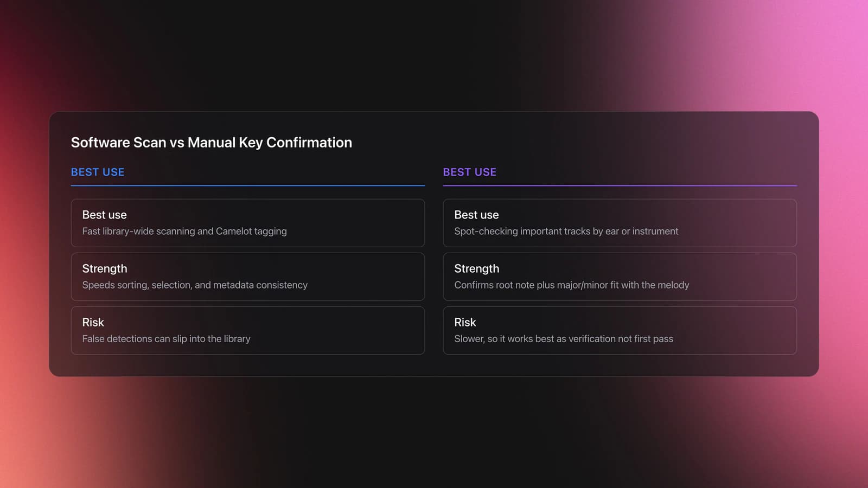
Task: Click the blue underline below left header
Action: coord(248,185)
